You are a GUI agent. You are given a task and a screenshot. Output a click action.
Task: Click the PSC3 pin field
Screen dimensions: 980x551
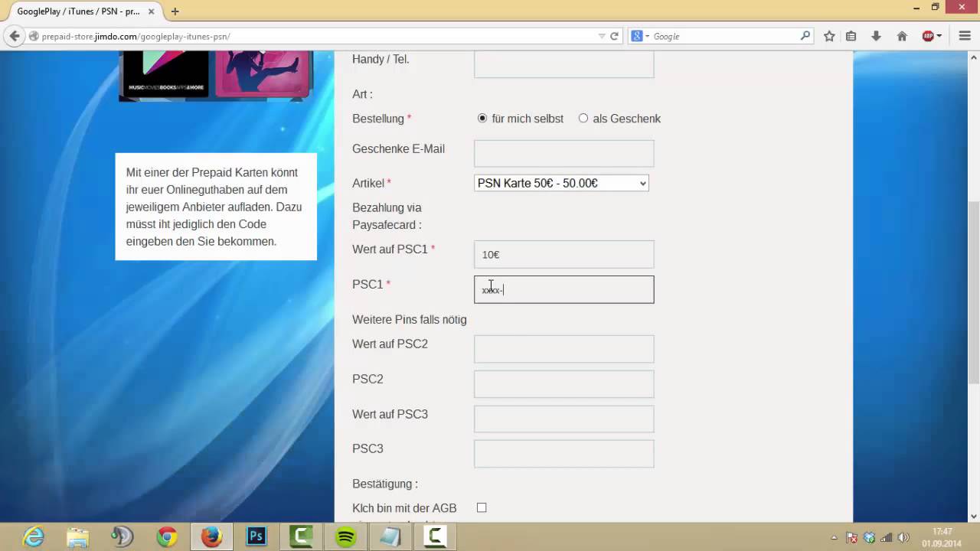(563, 454)
